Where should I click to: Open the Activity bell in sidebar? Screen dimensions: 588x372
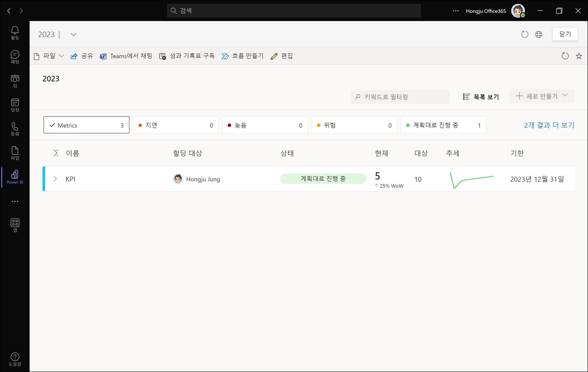point(15,32)
